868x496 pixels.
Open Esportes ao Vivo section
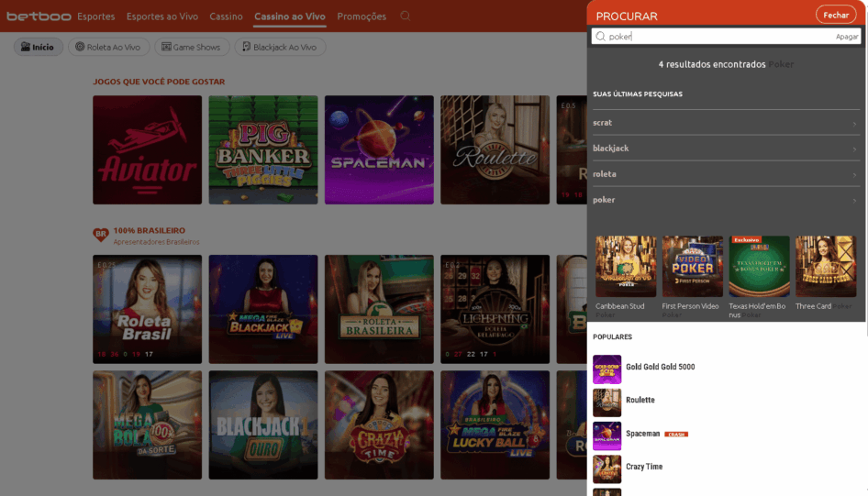pyautogui.click(x=162, y=16)
